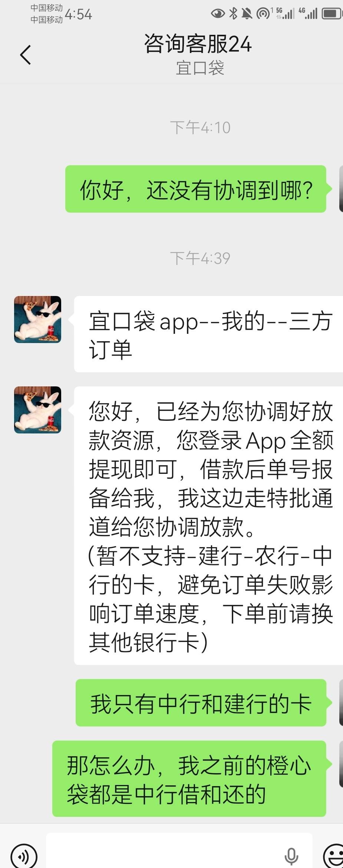The height and width of the screenshot is (868, 343).
Task: Select the 那怎么办 橙心袋 message bubble
Action: [189, 779]
